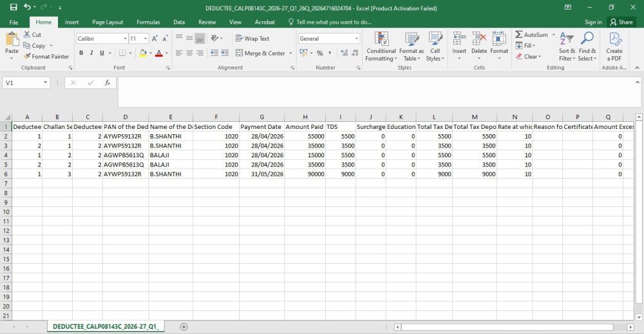Open Sort & Filter options
This screenshot has height=334, width=644.
[567, 46]
